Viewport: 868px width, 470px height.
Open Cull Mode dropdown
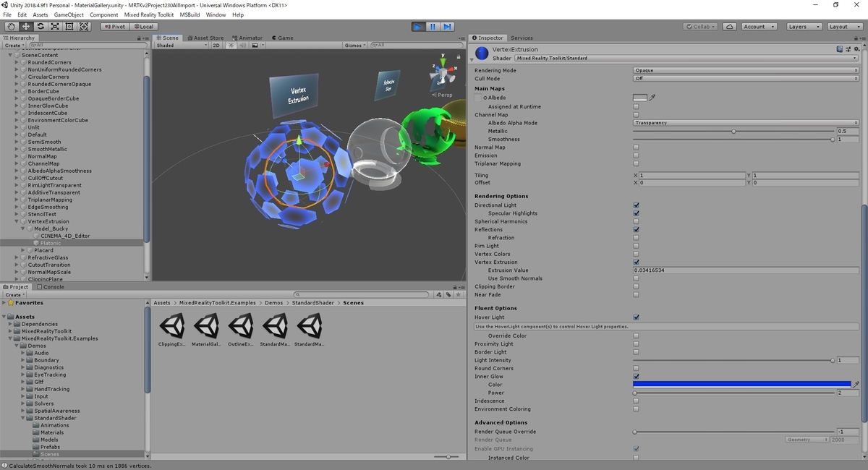(746, 78)
